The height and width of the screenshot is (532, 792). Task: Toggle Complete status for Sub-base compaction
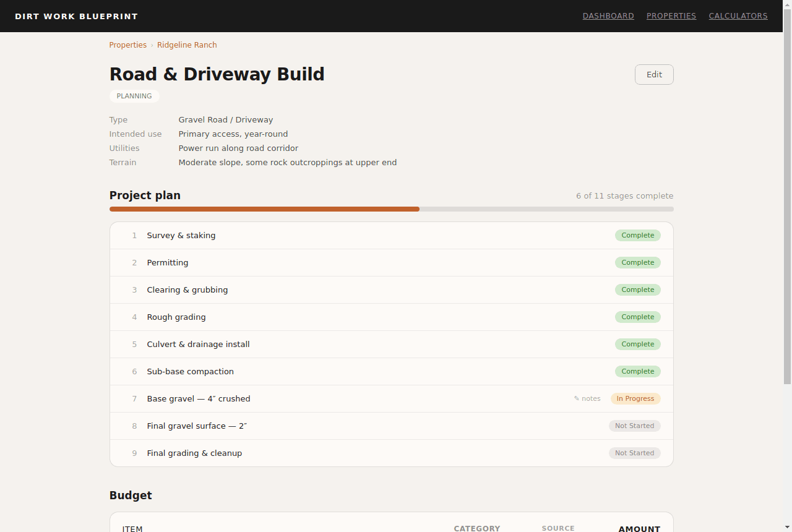click(x=638, y=372)
